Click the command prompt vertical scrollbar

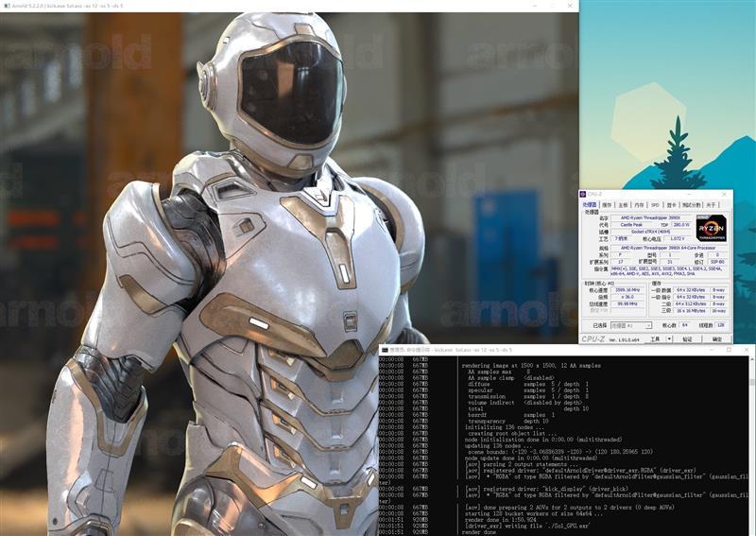pos(751,446)
